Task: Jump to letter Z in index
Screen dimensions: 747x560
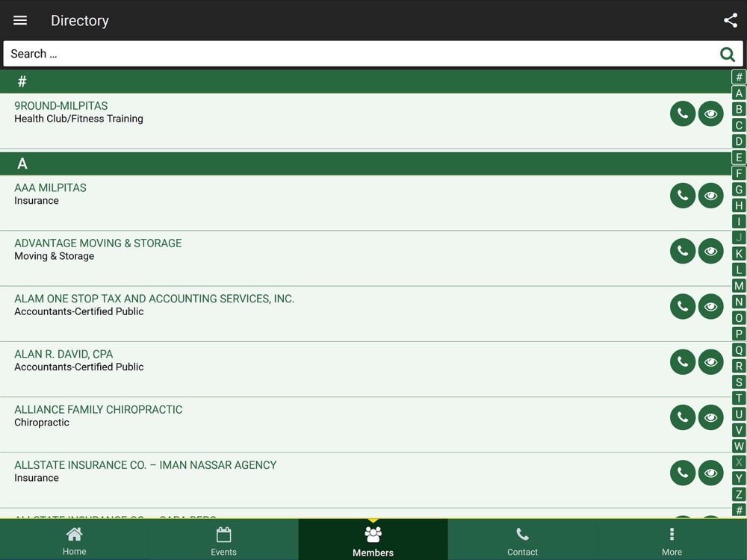Action: tap(739, 494)
